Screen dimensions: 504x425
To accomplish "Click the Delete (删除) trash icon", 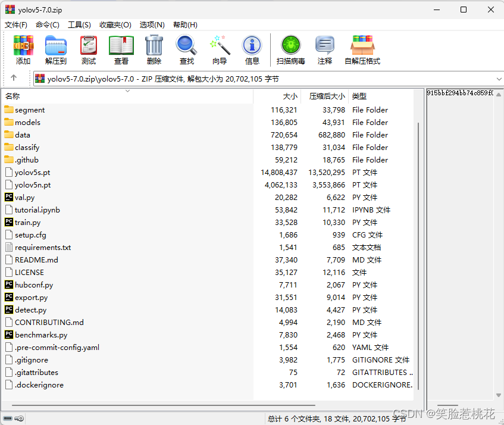I will (x=154, y=46).
